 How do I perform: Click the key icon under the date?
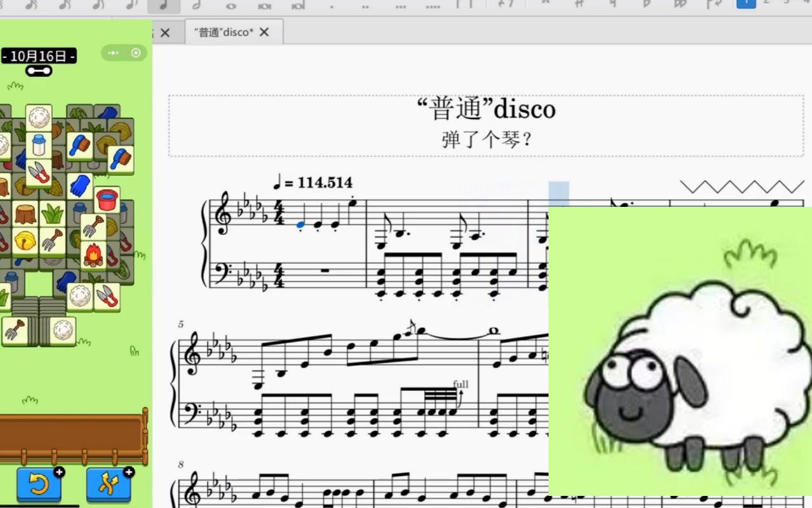(38, 71)
